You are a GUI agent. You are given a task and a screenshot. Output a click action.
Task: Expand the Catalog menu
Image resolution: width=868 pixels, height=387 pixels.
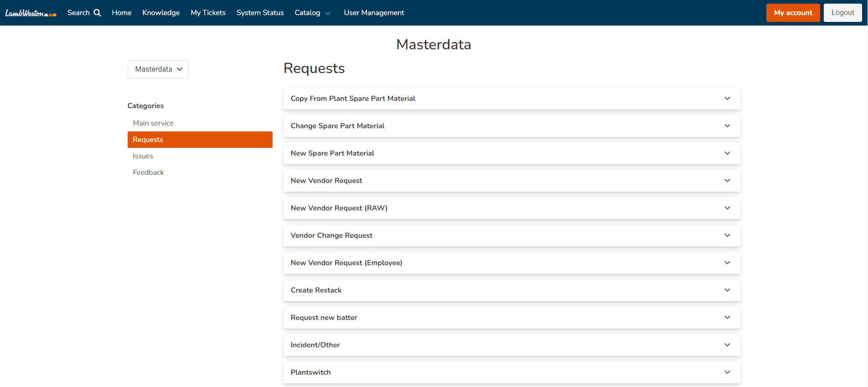pyautogui.click(x=313, y=13)
